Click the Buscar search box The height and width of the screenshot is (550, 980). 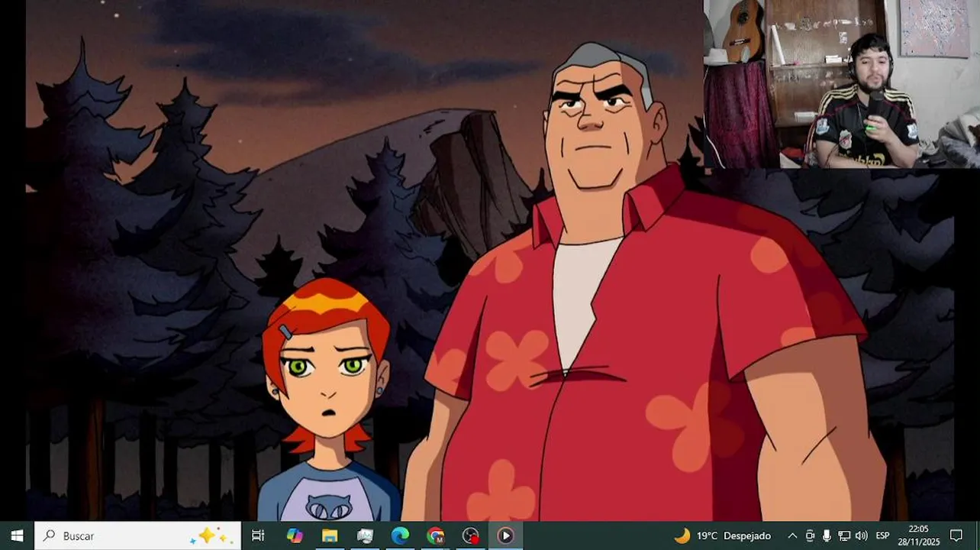[138, 535]
